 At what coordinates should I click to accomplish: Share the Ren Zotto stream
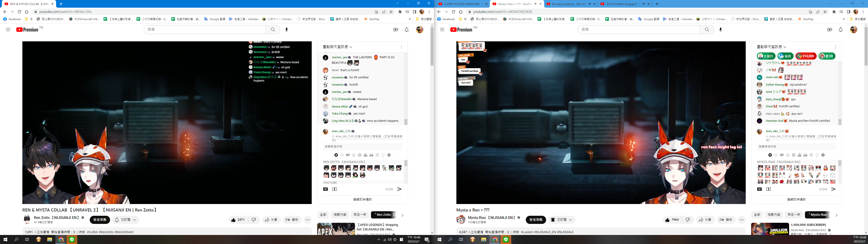271,220
